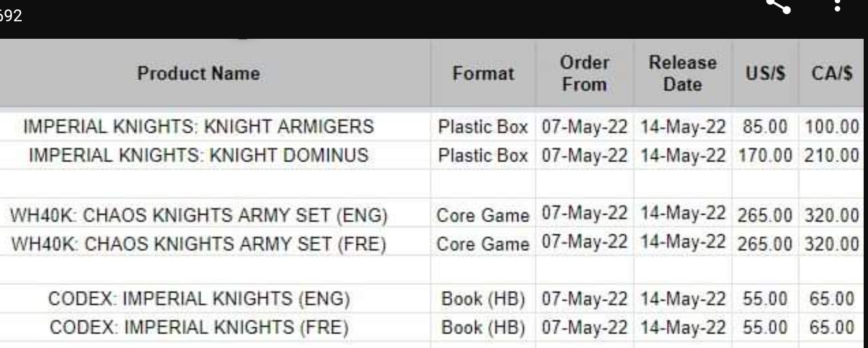Screen dimensions: 868x348
Task: Click the Plastic Box format for Knight Armigers
Action: [x=483, y=127]
